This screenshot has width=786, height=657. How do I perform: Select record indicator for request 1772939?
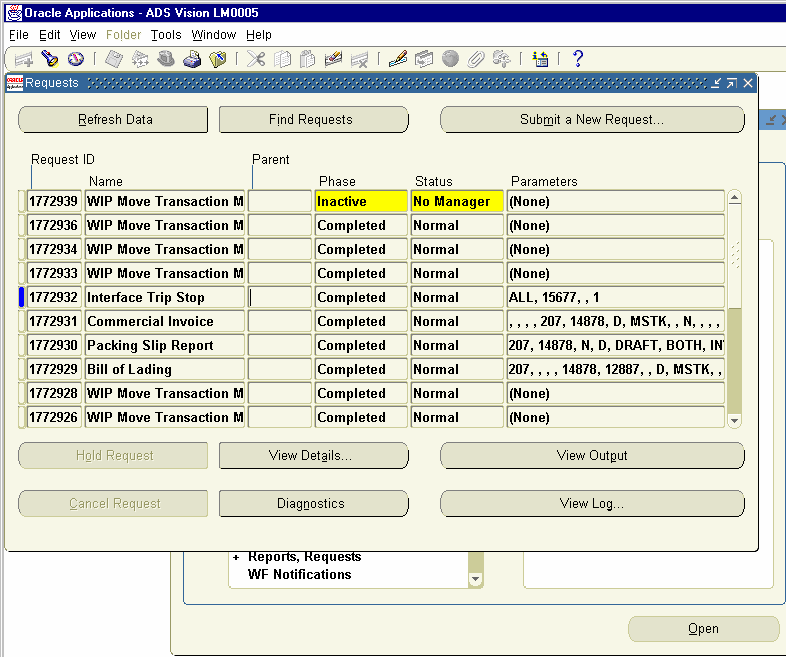pos(22,201)
